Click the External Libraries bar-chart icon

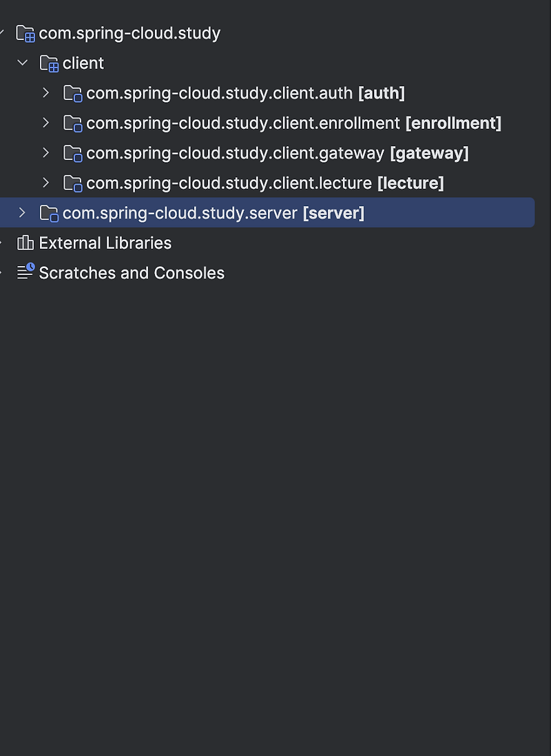25,243
